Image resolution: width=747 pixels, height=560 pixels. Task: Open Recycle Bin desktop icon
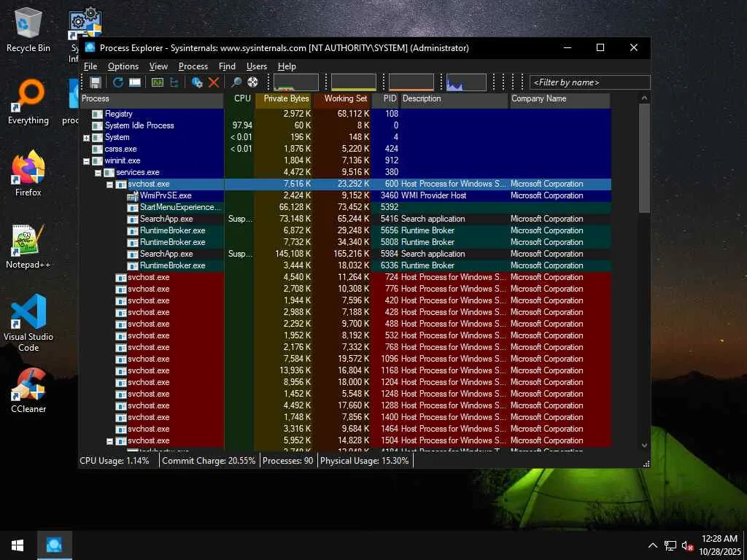tap(28, 29)
